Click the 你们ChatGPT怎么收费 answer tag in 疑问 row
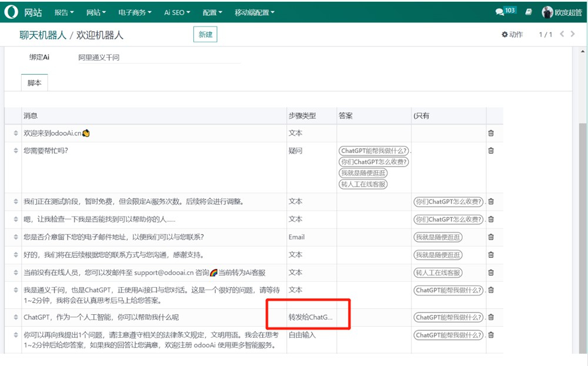The width and height of the screenshot is (588, 366). (x=373, y=162)
